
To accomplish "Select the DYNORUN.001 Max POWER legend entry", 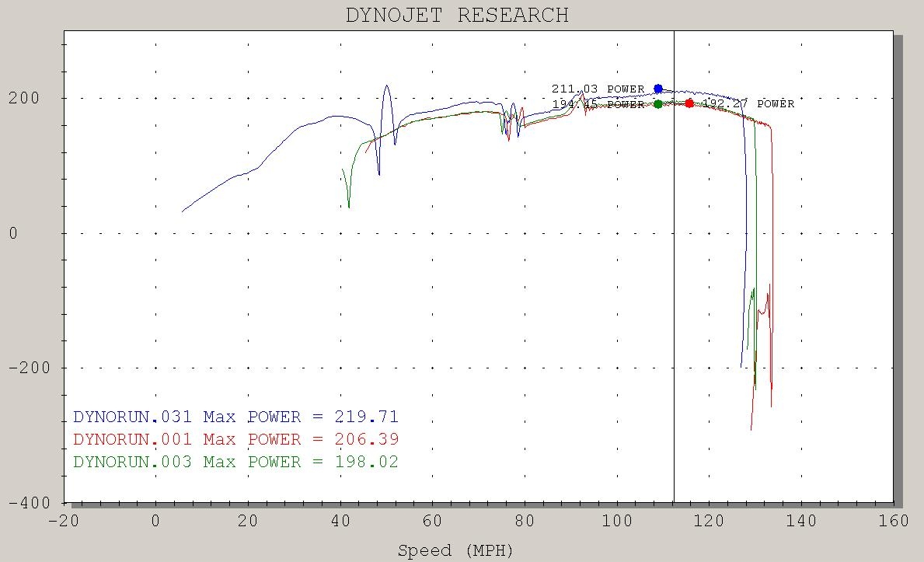I will (x=235, y=440).
